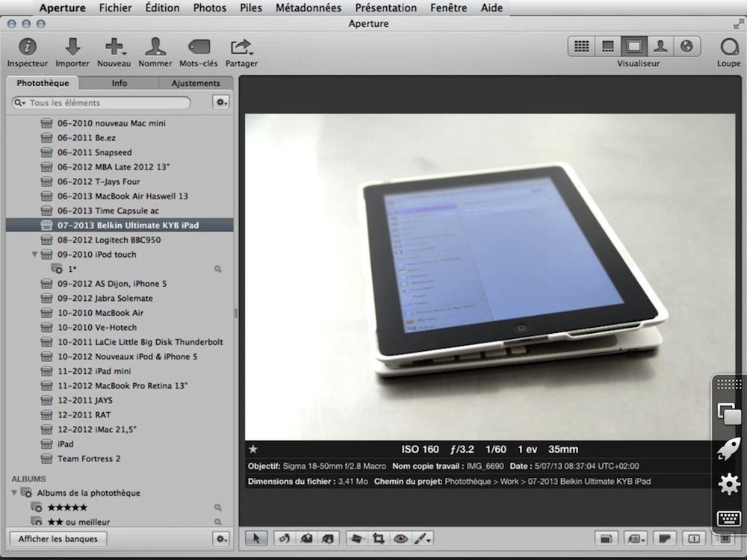Select project 10-2011 LaCie Little Big Disk Thunderbolt
This screenshot has width=747, height=560.
[120, 342]
